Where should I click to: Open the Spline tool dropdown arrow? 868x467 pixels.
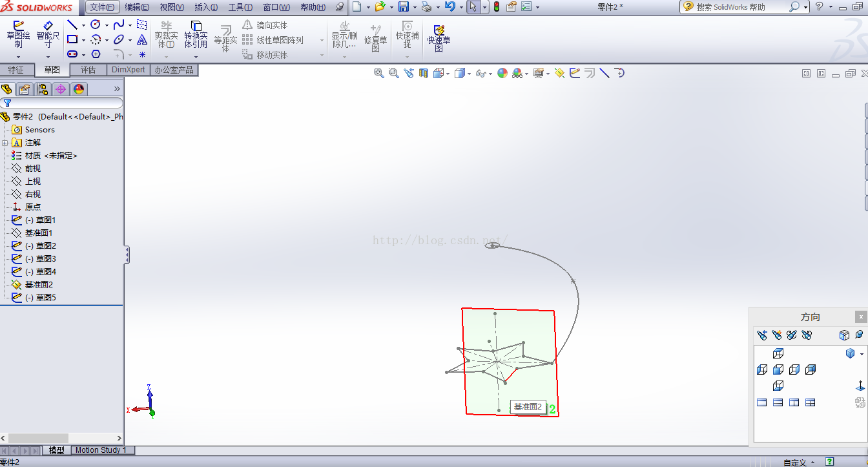tap(130, 25)
